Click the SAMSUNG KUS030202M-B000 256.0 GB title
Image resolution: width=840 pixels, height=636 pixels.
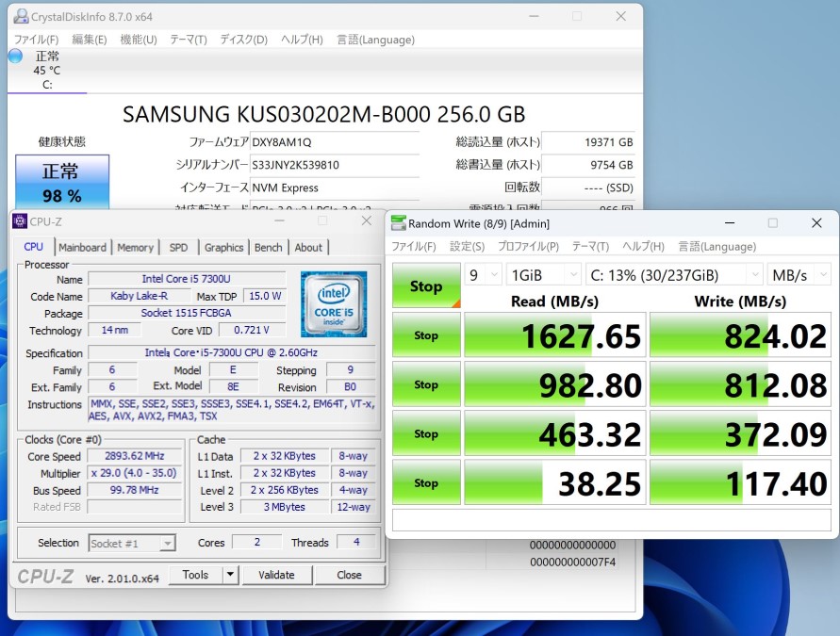[x=323, y=115]
